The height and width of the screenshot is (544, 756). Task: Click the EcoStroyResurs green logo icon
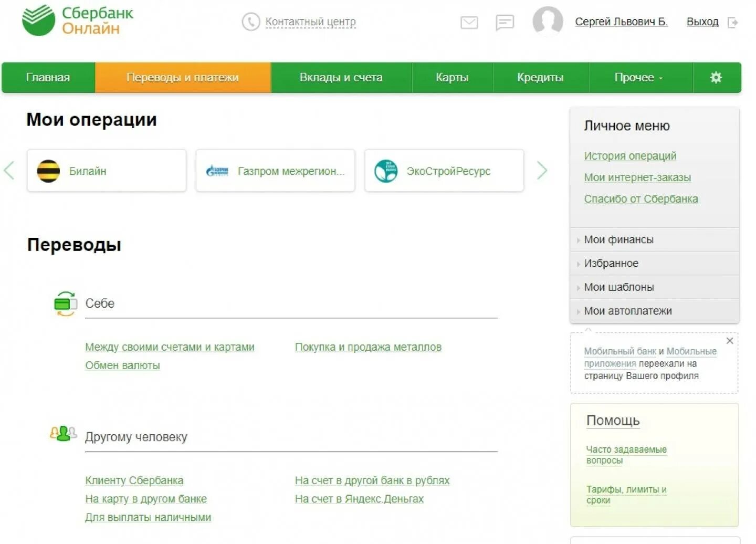click(x=386, y=171)
